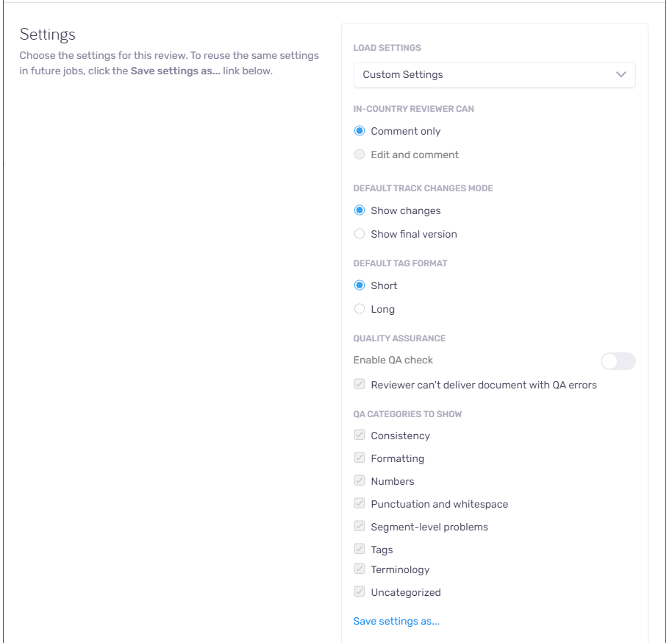Pick the Long tag format
This screenshot has width=672, height=643.
(360, 309)
